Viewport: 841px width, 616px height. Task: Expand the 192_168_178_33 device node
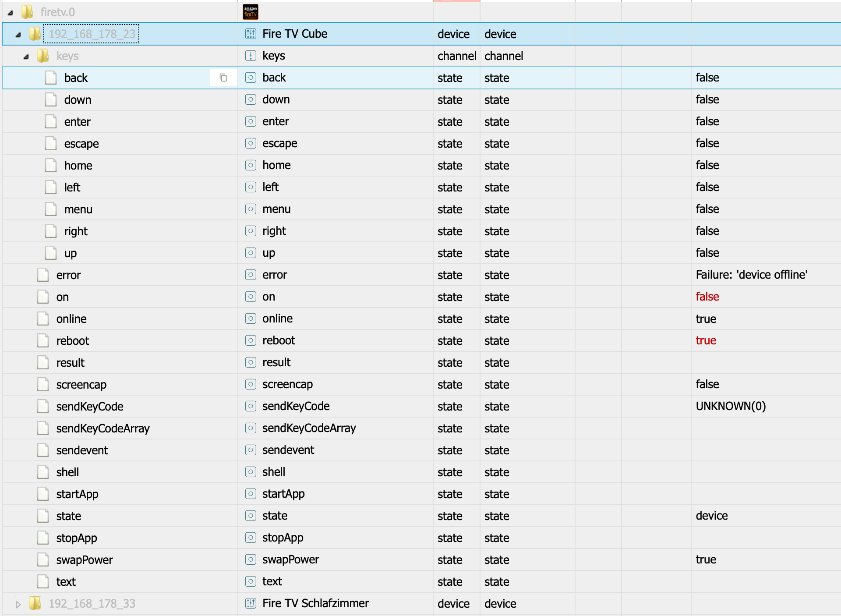(18, 604)
